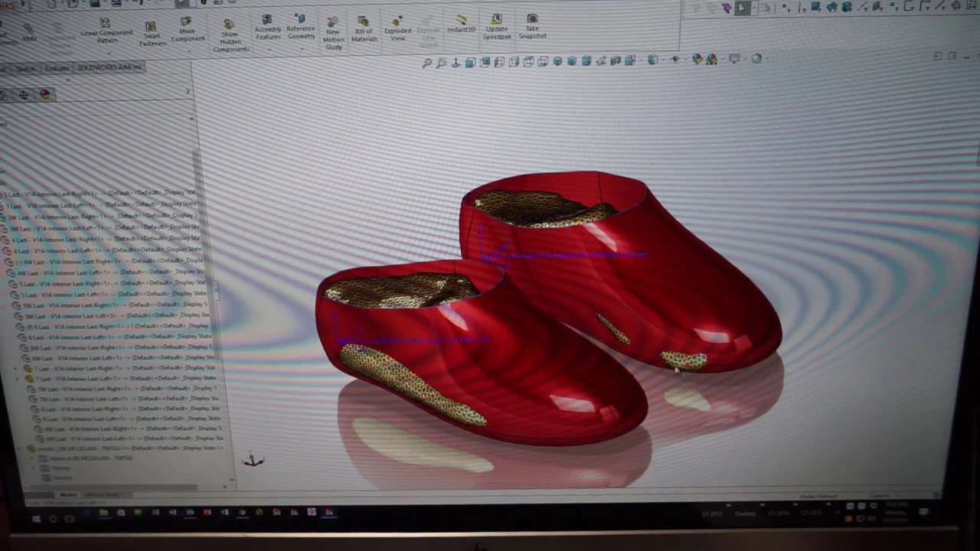Create a New Motion Study

pyautogui.click(x=333, y=34)
